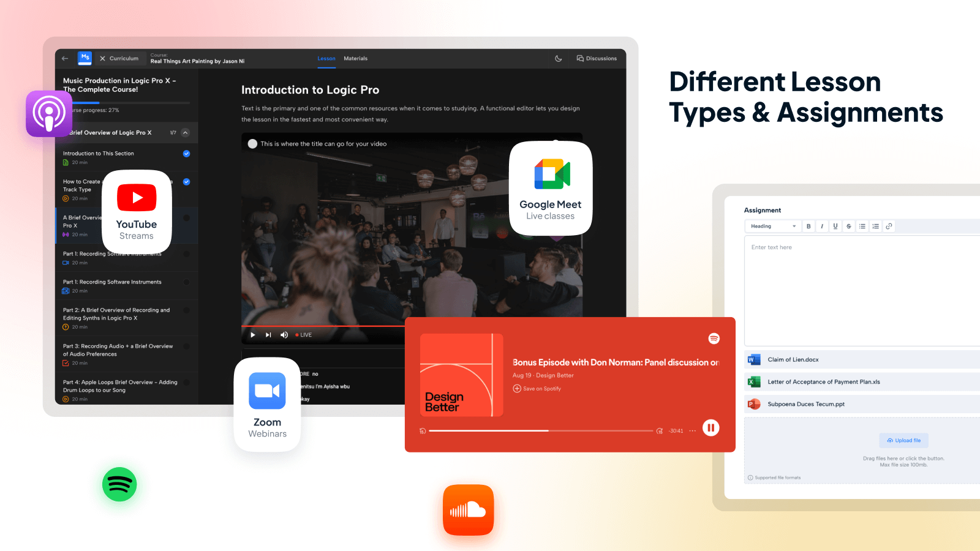Insert a bulleted list in the Assignment editor

tap(862, 227)
